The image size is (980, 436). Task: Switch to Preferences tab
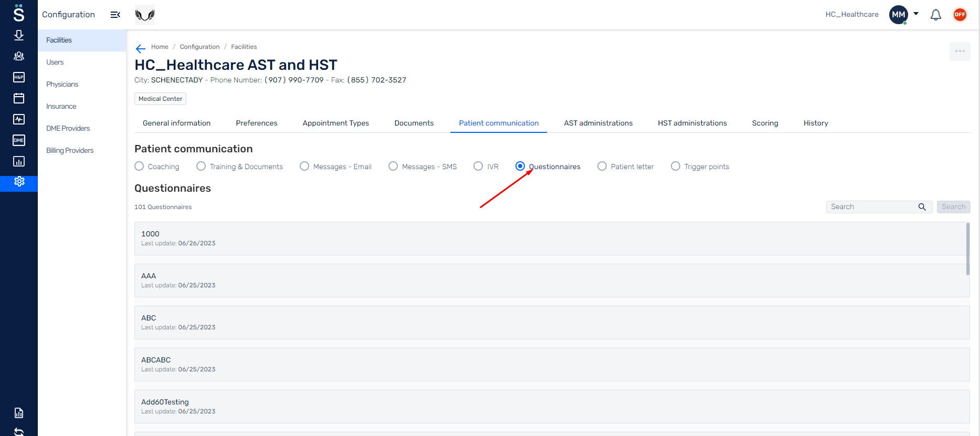click(x=257, y=123)
